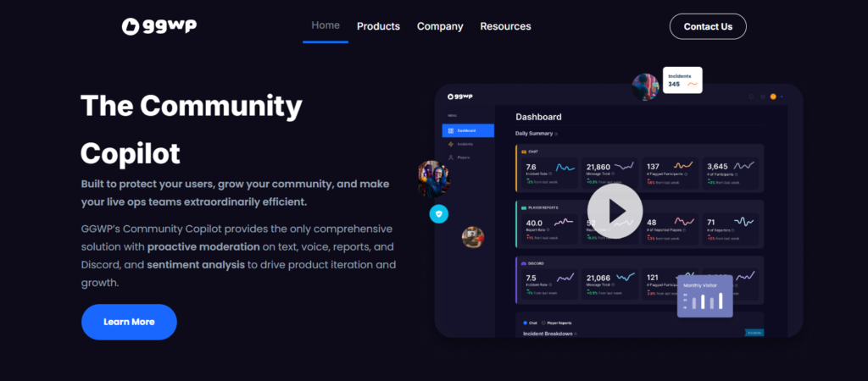Screen dimensions: 868x381
Task: Click the bold 'proactive moderation' text
Action: pos(203,246)
